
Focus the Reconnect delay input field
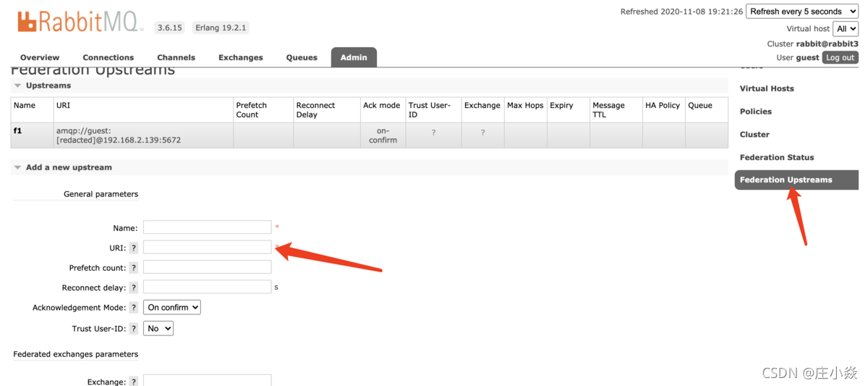(x=207, y=287)
